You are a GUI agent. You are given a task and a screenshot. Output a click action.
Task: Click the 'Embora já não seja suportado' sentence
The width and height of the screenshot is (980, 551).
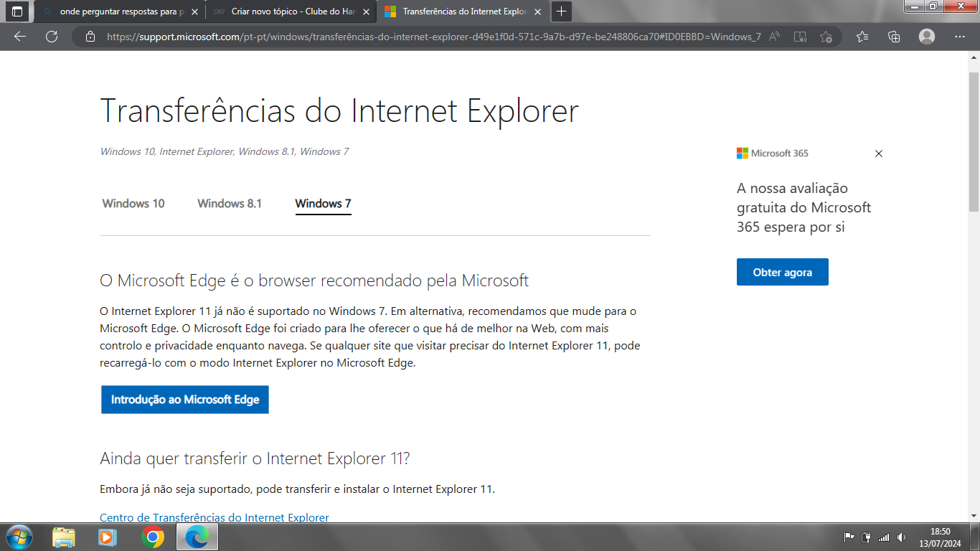pyautogui.click(x=297, y=489)
